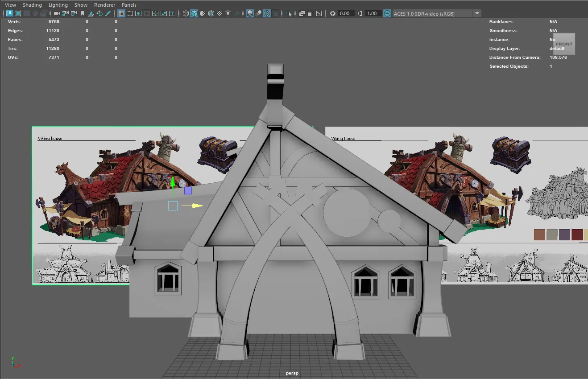Image resolution: width=588 pixels, height=379 pixels.
Task: Click the green Y-axis move manipulator arrow
Action: (173, 181)
